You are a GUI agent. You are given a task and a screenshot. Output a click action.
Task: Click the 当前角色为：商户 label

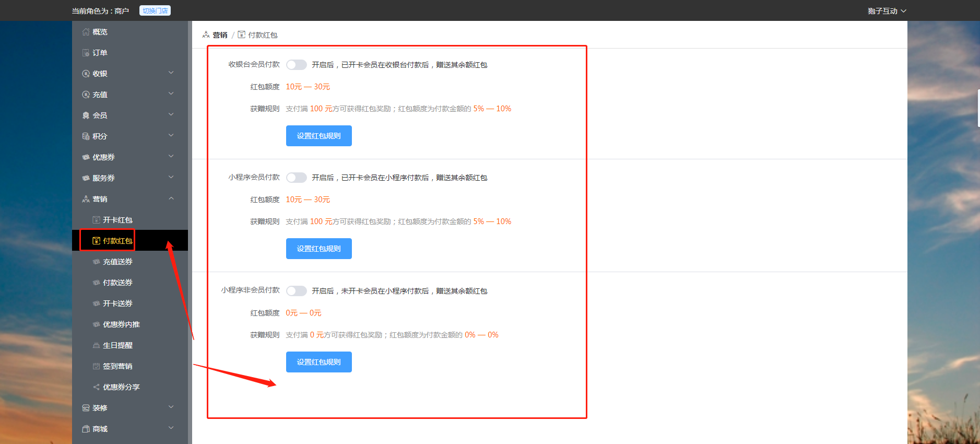coord(100,11)
